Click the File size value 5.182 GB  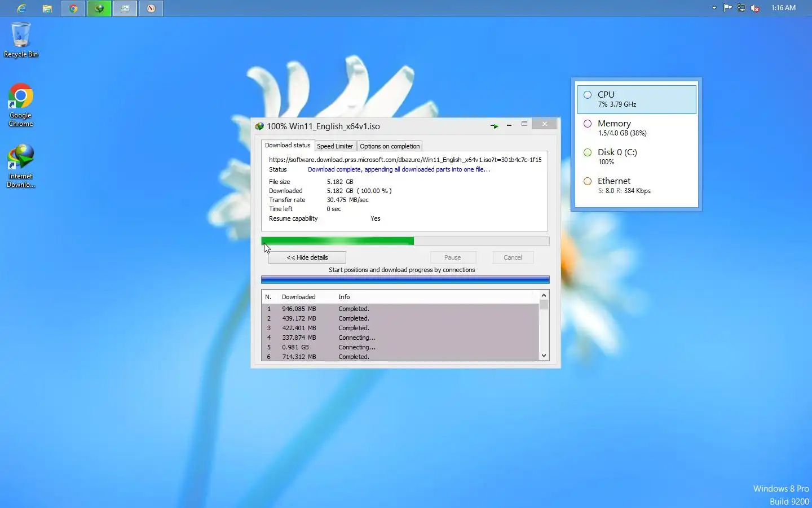(x=340, y=182)
